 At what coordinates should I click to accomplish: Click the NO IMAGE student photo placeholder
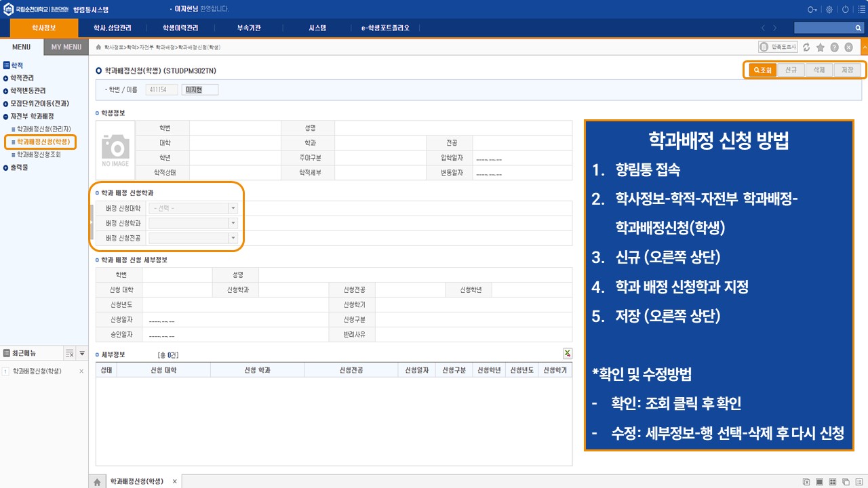pos(115,149)
